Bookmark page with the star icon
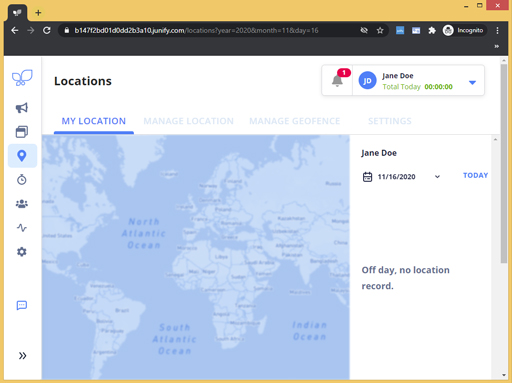 pos(380,30)
